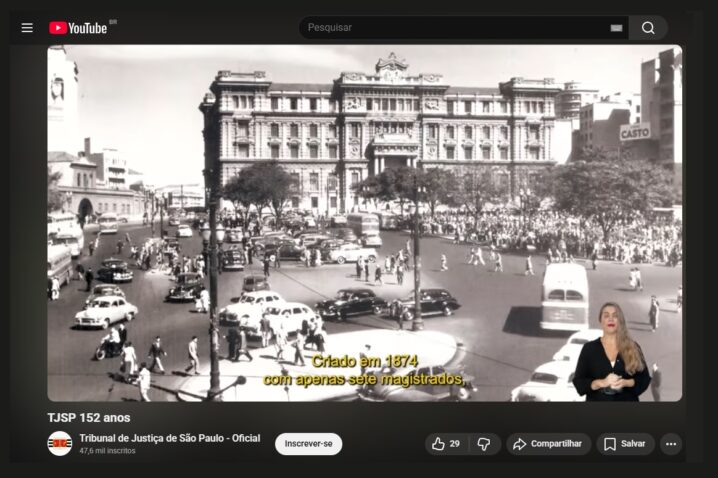Like the video with thumbs up
Viewport: 718px width, 478px height.
click(438, 444)
